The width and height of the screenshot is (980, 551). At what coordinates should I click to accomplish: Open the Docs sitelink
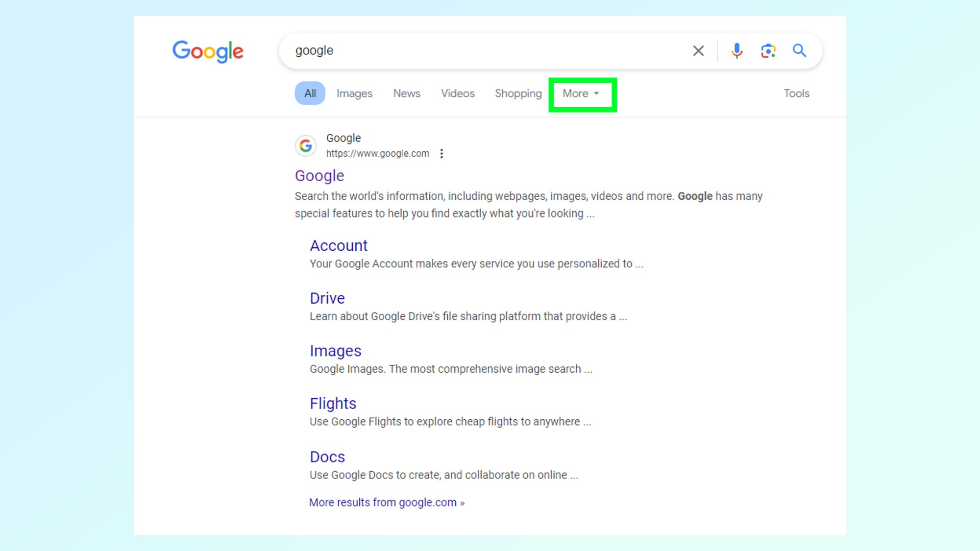click(x=327, y=456)
